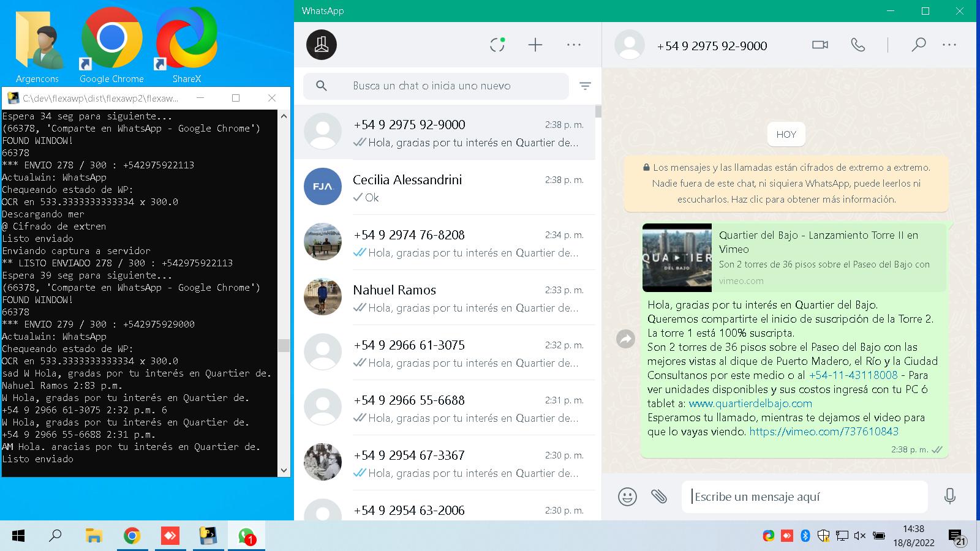
Task: Start a video call with +54 9 2975 92-9000
Action: click(820, 45)
